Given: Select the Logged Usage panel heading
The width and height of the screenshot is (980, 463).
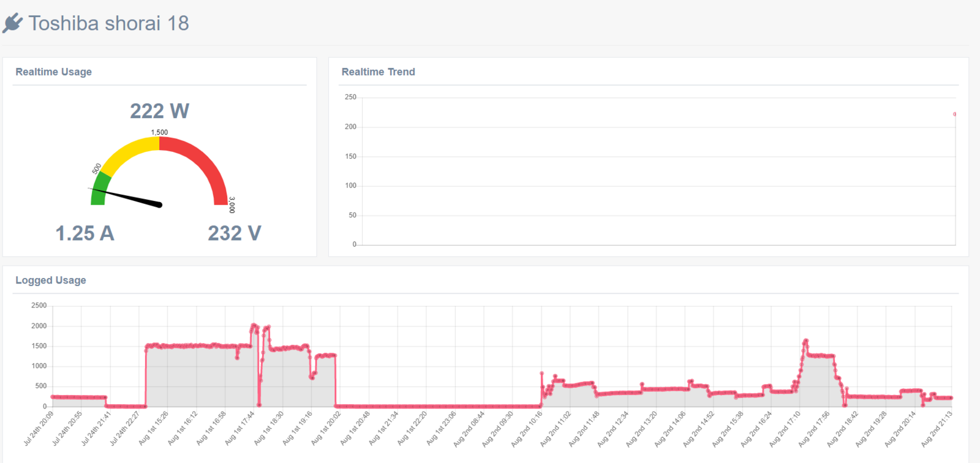Looking at the screenshot, I should click(x=51, y=280).
